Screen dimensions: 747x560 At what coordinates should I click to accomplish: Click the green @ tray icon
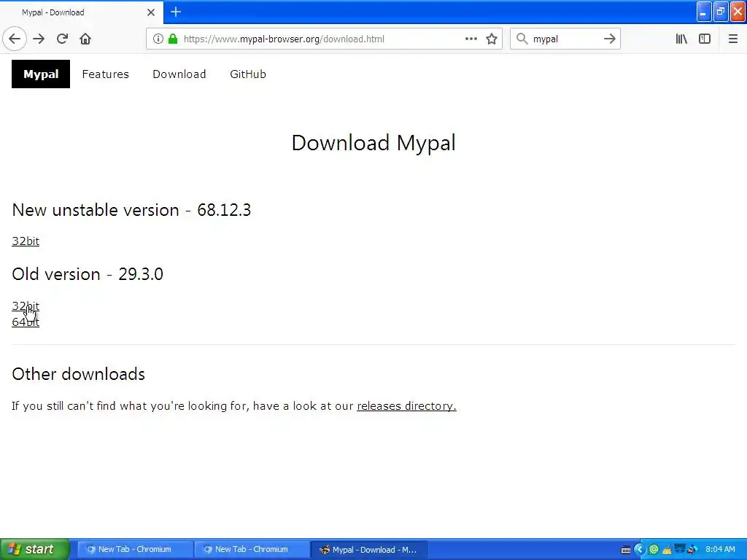pyautogui.click(x=654, y=550)
